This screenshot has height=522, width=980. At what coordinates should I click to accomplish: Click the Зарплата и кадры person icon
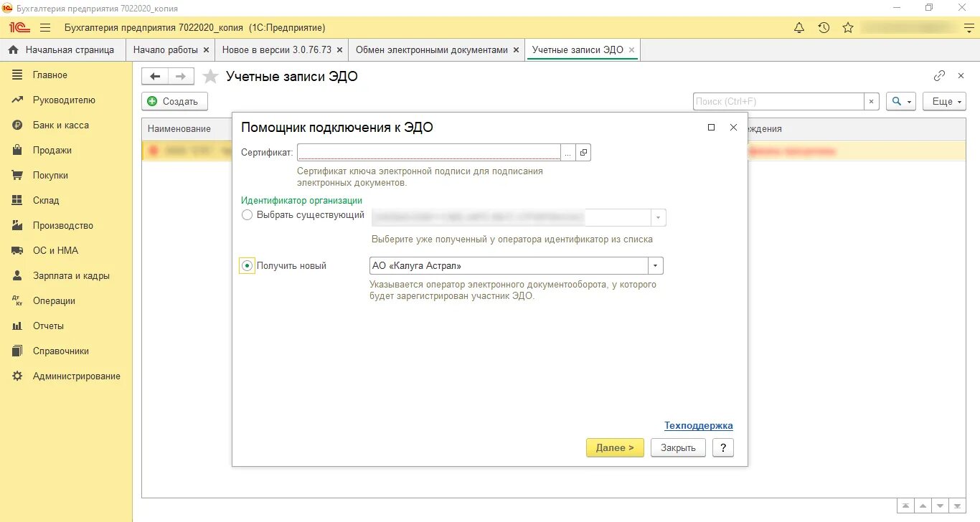(x=18, y=276)
